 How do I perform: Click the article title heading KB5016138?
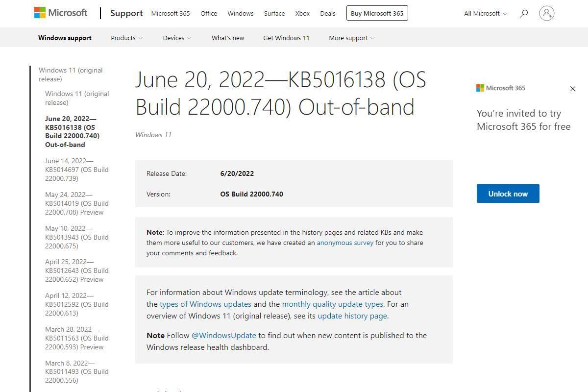click(281, 93)
